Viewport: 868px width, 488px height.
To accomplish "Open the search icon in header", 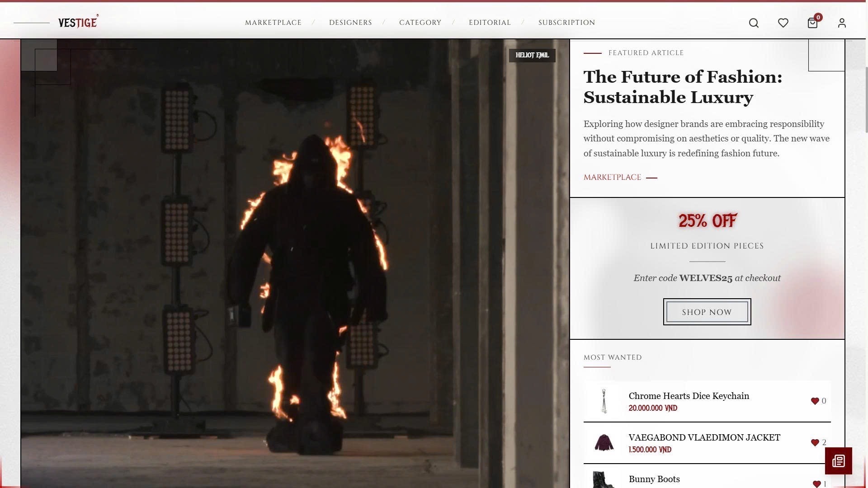I will [754, 23].
